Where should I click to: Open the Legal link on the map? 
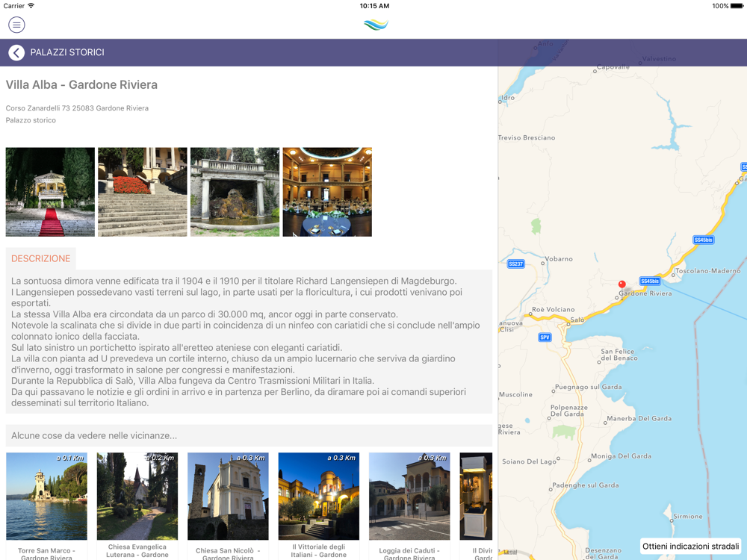click(510, 552)
